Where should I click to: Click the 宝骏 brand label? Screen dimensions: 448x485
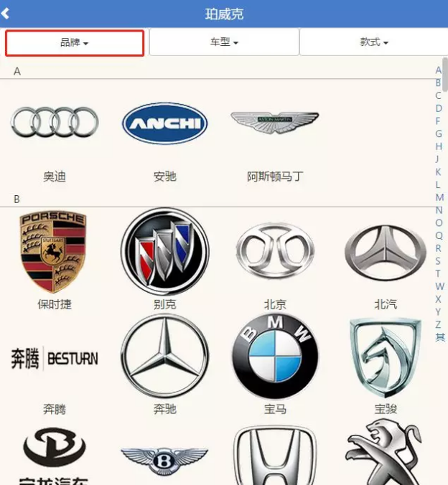point(386,409)
